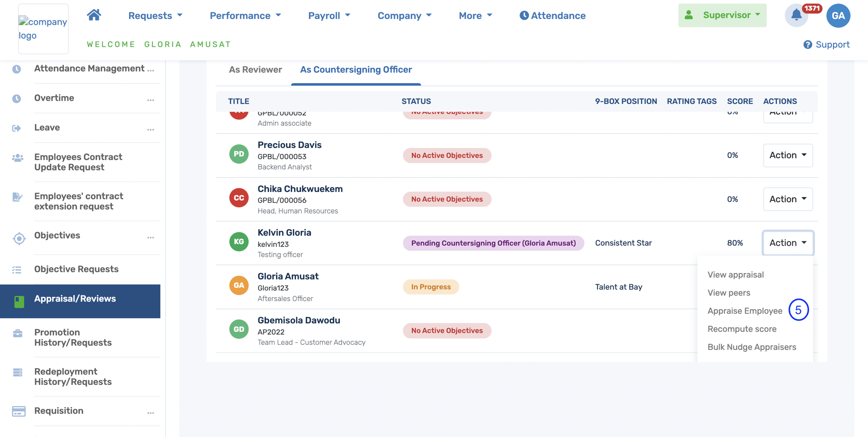The image size is (868, 437).
Task: Click the Requisition card icon in sidebar
Action: pyautogui.click(x=19, y=411)
